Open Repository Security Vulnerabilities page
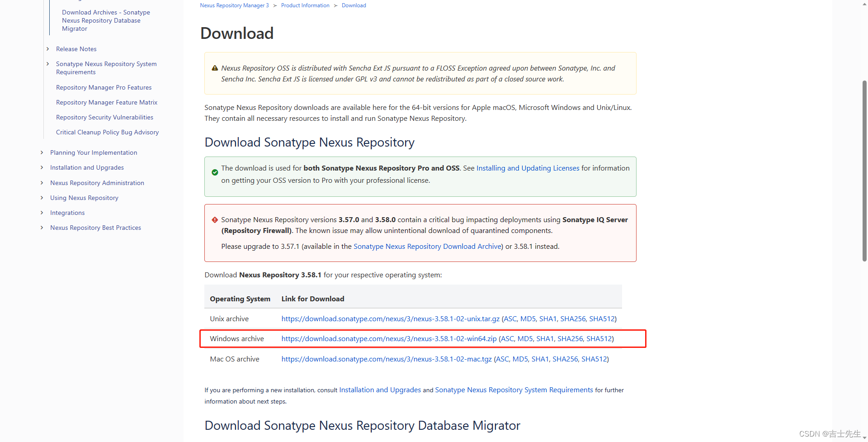 coord(104,117)
